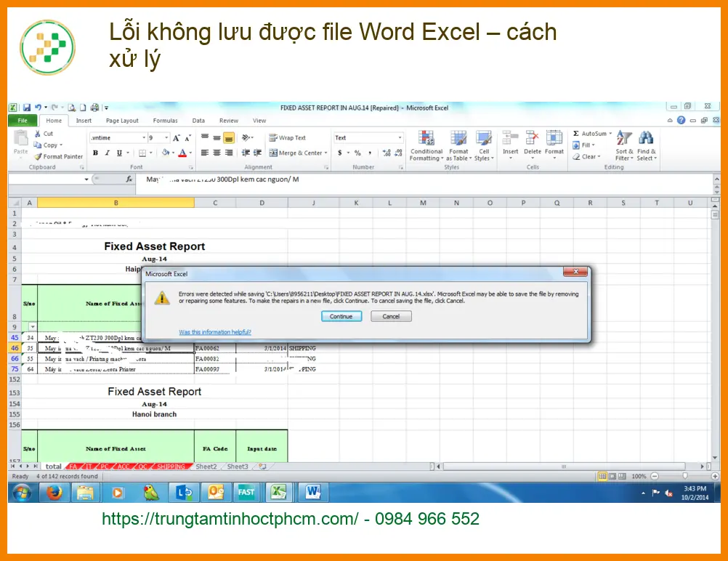The height and width of the screenshot is (561, 728).
Task: Click the Decrease Font Size icon
Action: click(187, 138)
